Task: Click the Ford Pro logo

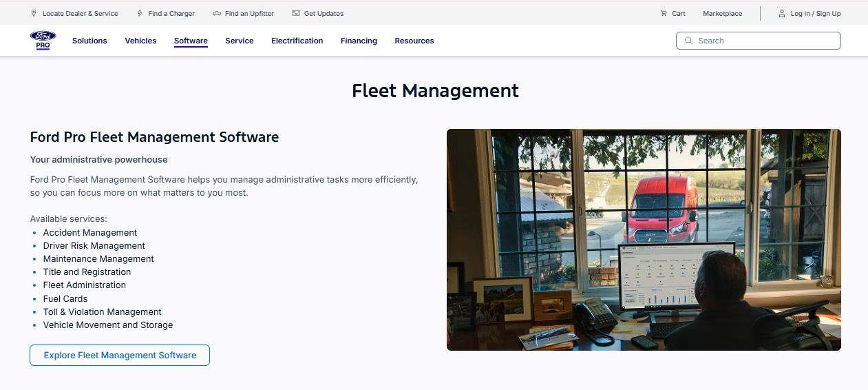Action: (x=43, y=41)
